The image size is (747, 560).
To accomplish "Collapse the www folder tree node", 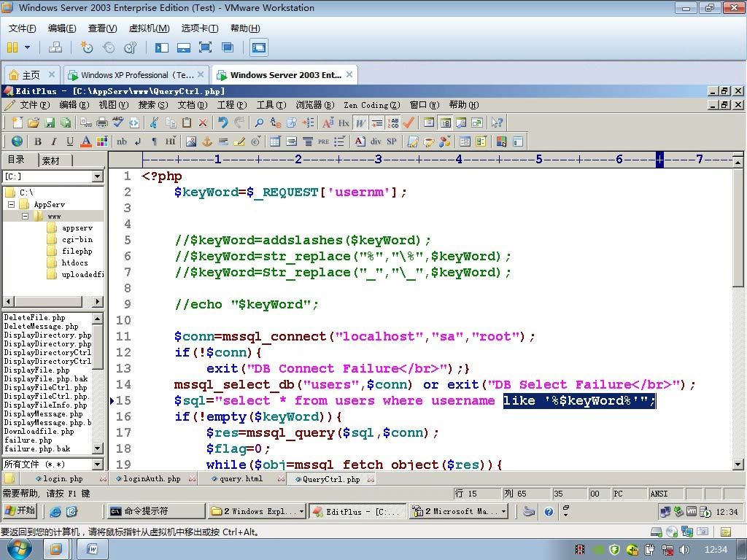I will click(26, 216).
